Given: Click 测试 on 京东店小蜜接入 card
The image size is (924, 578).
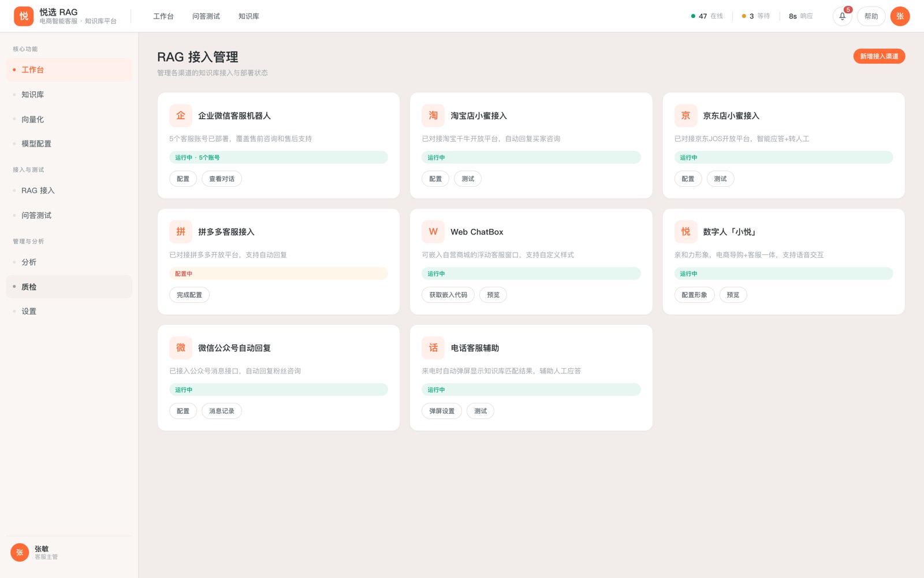Looking at the screenshot, I should pyautogui.click(x=720, y=179).
